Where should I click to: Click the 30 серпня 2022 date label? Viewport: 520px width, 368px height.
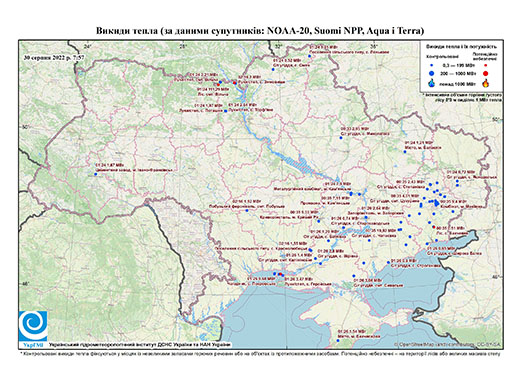coord(54,57)
